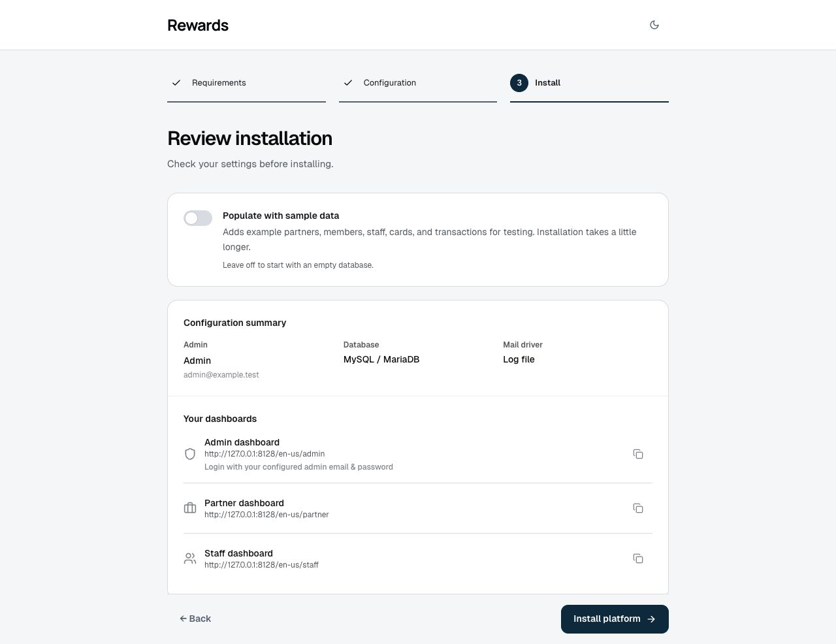Click the MySQL / MariaDB value
The image size is (836, 644).
[x=381, y=359]
